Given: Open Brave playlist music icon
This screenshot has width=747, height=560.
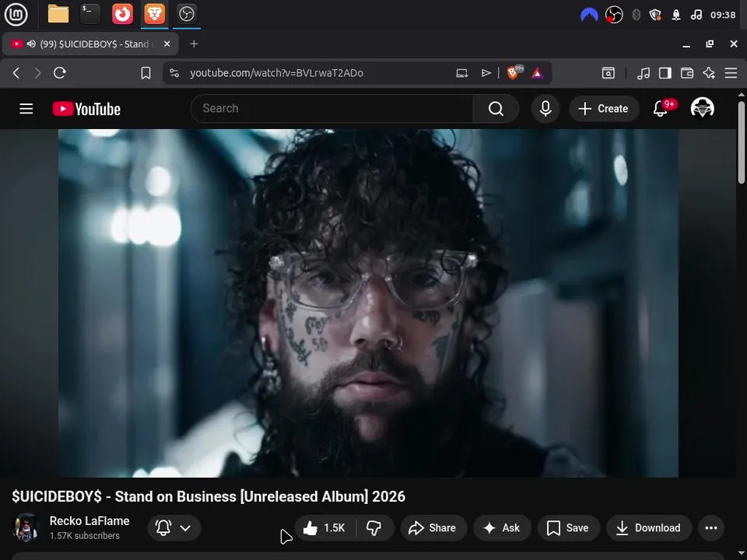Looking at the screenshot, I should [x=644, y=73].
